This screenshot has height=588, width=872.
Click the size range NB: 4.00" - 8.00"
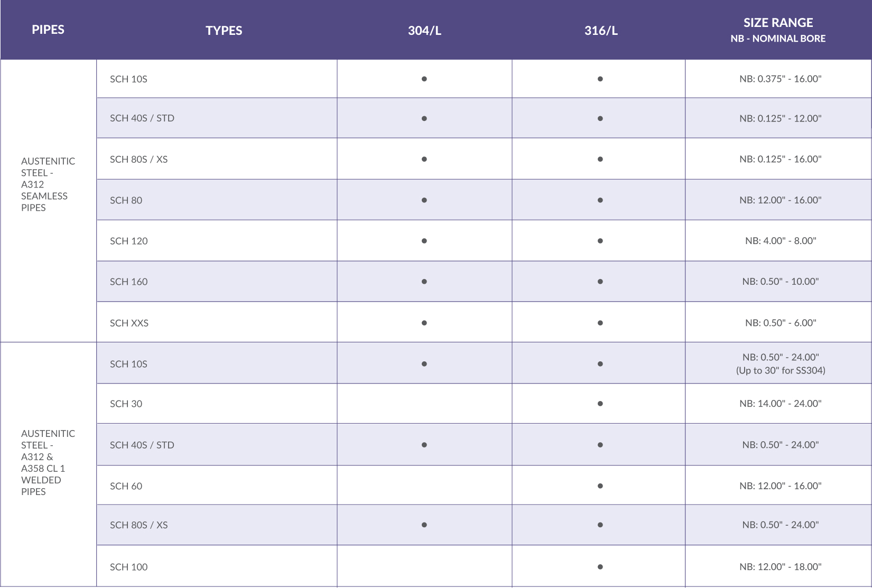coord(781,241)
